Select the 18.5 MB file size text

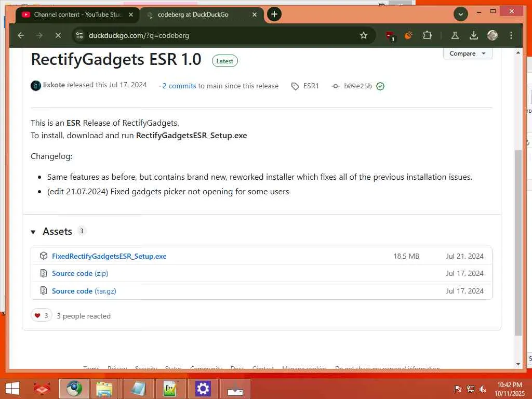click(x=406, y=256)
